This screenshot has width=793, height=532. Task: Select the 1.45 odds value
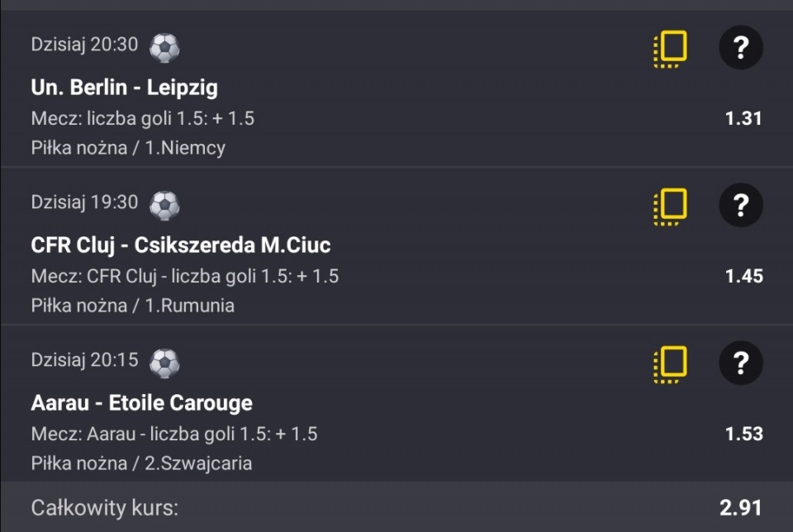coord(743,276)
